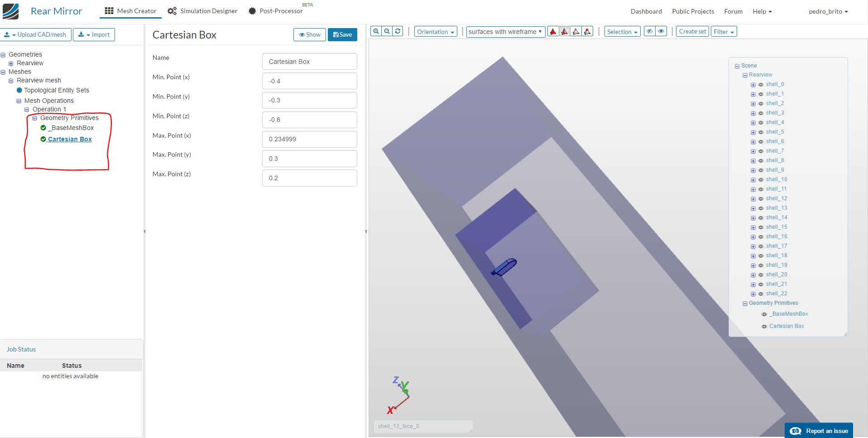Image resolution: width=868 pixels, height=438 pixels.
Task: Click the Show button
Action: pyautogui.click(x=310, y=34)
